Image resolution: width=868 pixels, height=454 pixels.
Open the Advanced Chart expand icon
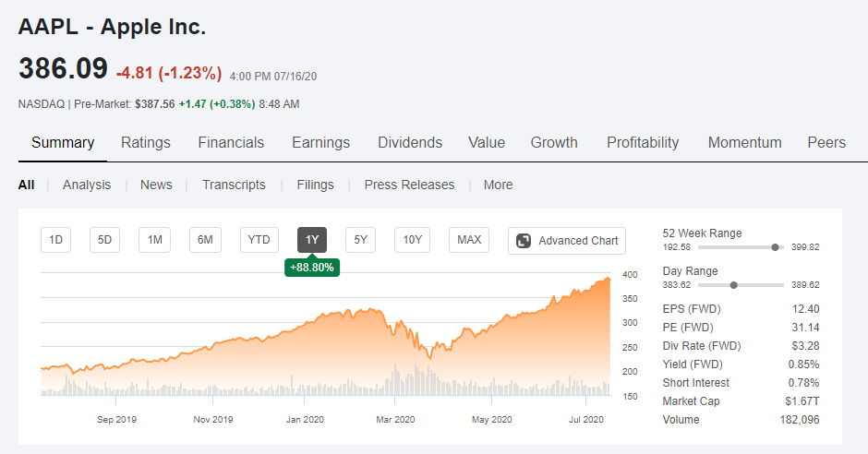(x=524, y=241)
